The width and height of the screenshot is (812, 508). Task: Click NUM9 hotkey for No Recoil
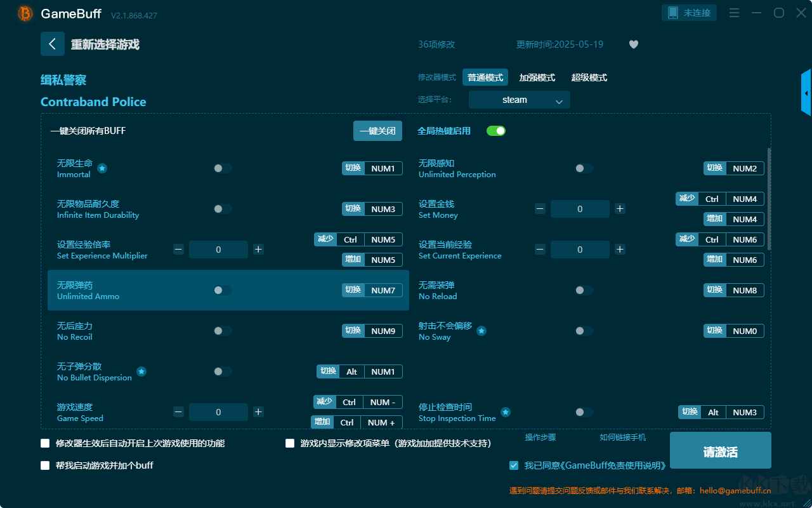click(x=372, y=331)
